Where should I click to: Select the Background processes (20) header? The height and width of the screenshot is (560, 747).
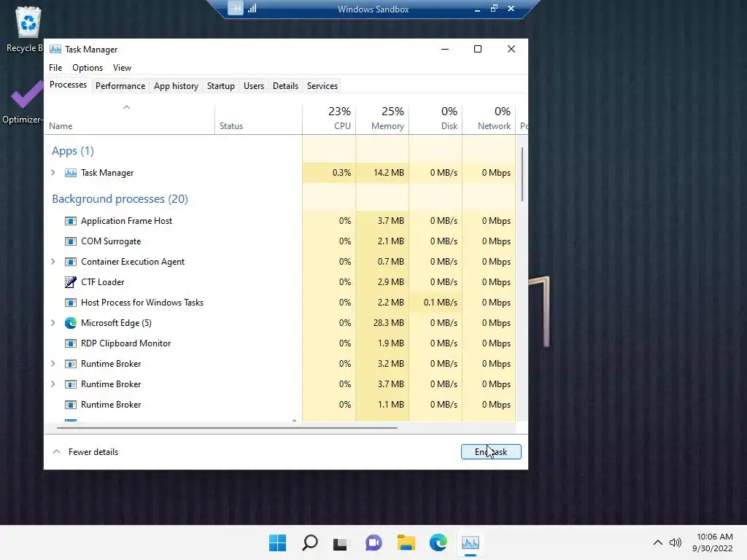120,198
